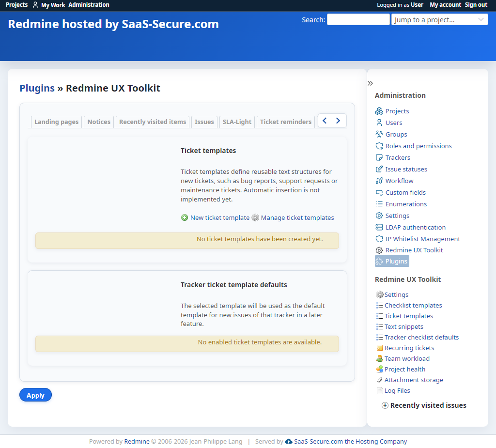496x448 pixels.
Task: Click the Issue statuses pencil icon
Action: coord(379,169)
